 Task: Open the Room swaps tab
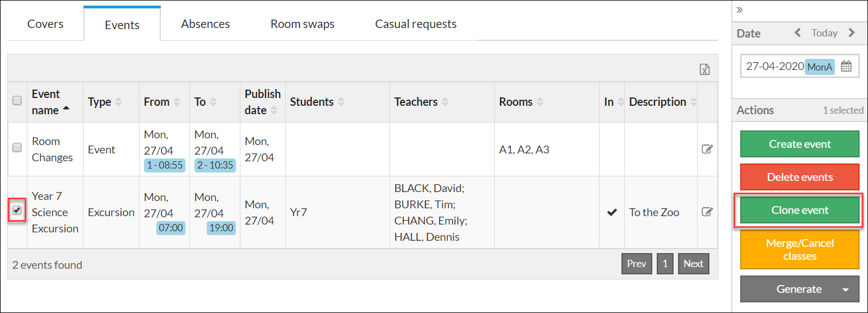[302, 24]
